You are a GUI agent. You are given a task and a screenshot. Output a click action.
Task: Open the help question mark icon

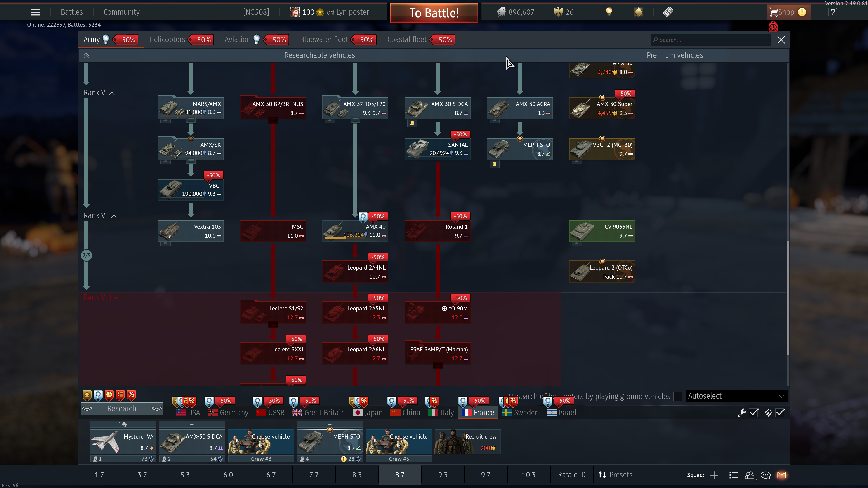click(x=833, y=12)
